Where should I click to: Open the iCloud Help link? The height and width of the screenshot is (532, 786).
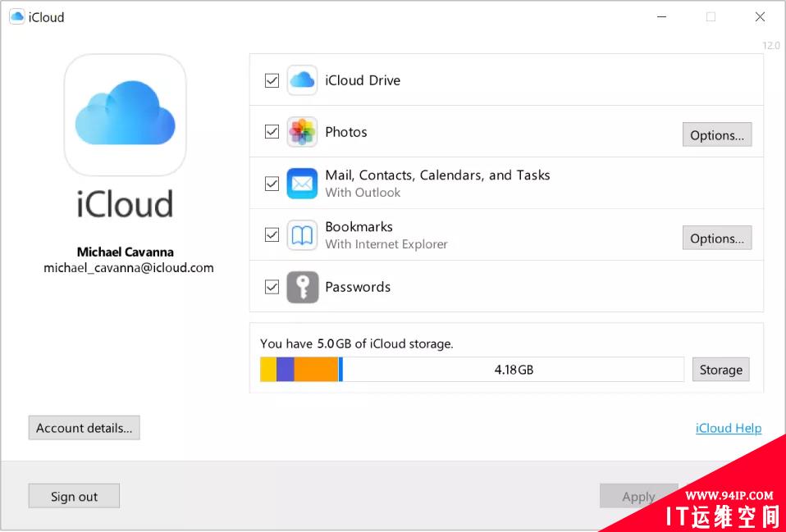(729, 428)
